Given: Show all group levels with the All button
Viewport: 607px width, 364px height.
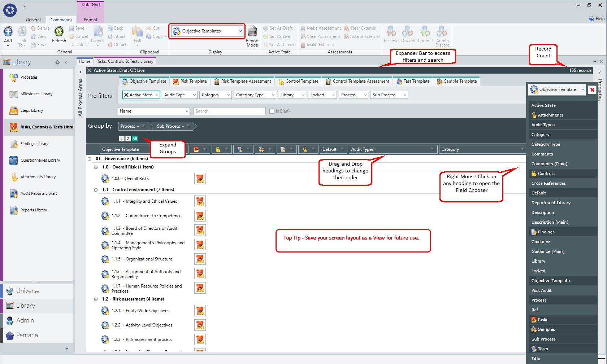Looking at the screenshot, I should [135, 139].
